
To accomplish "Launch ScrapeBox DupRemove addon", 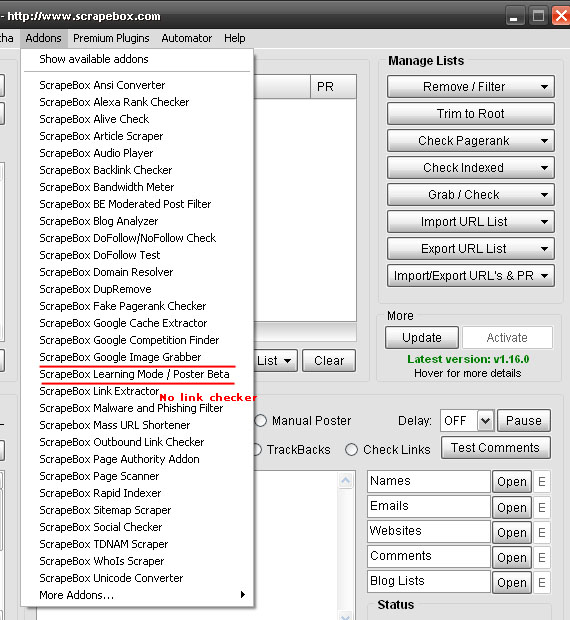I will 137,289.
